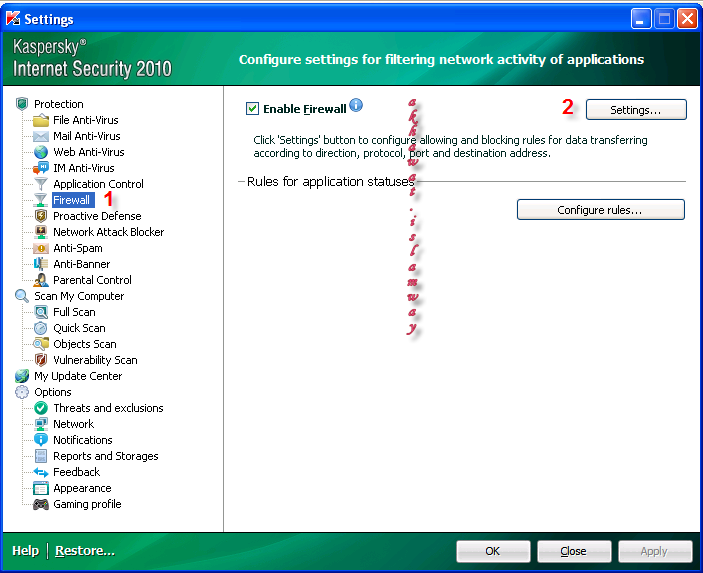Open Threats and exclusions settings
Viewport: 703px width, 573px height.
point(108,408)
